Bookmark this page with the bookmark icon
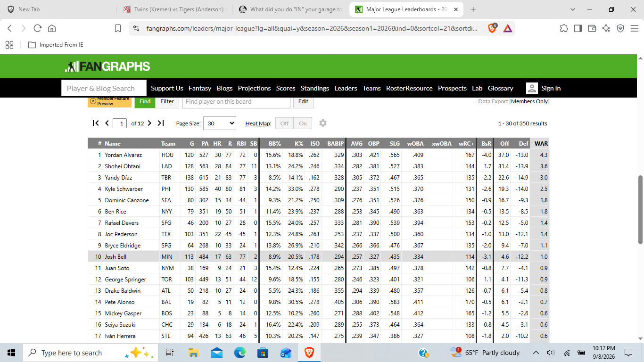The height and width of the screenshot is (362, 644). point(118,28)
